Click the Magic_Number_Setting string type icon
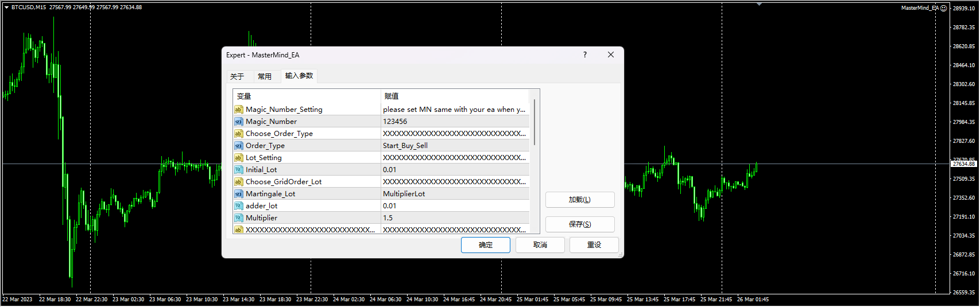The image size is (980, 307). (238, 110)
